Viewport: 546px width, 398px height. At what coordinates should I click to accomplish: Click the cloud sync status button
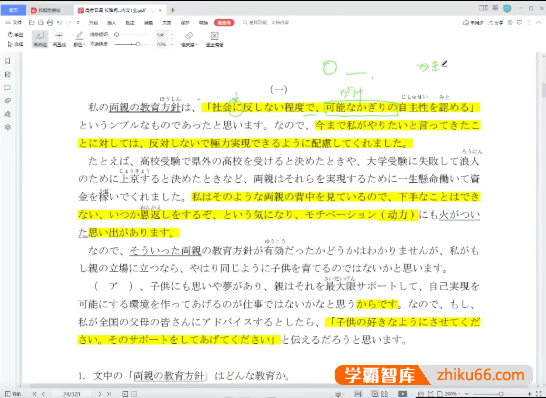473,23
